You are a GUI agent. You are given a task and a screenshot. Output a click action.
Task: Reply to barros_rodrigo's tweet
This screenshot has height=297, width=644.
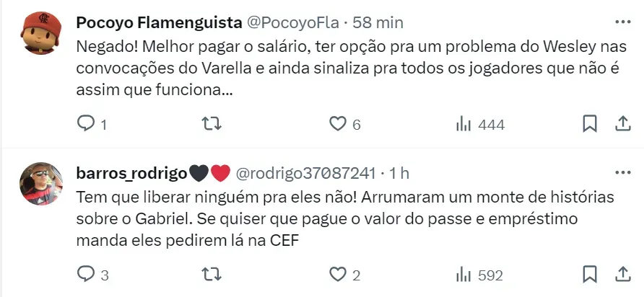point(86,275)
